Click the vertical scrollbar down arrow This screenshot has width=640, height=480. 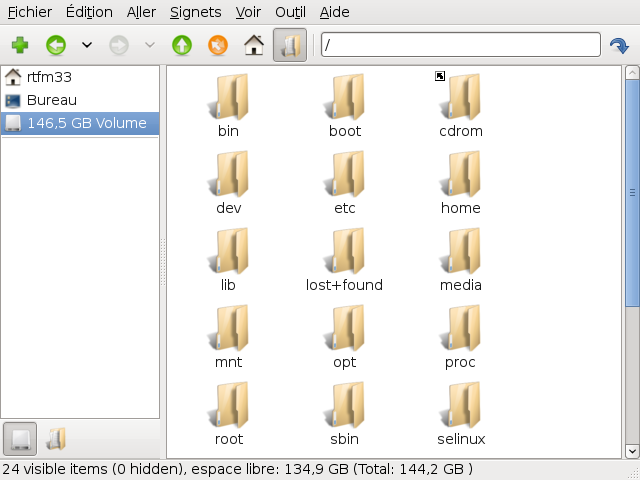tap(632, 452)
